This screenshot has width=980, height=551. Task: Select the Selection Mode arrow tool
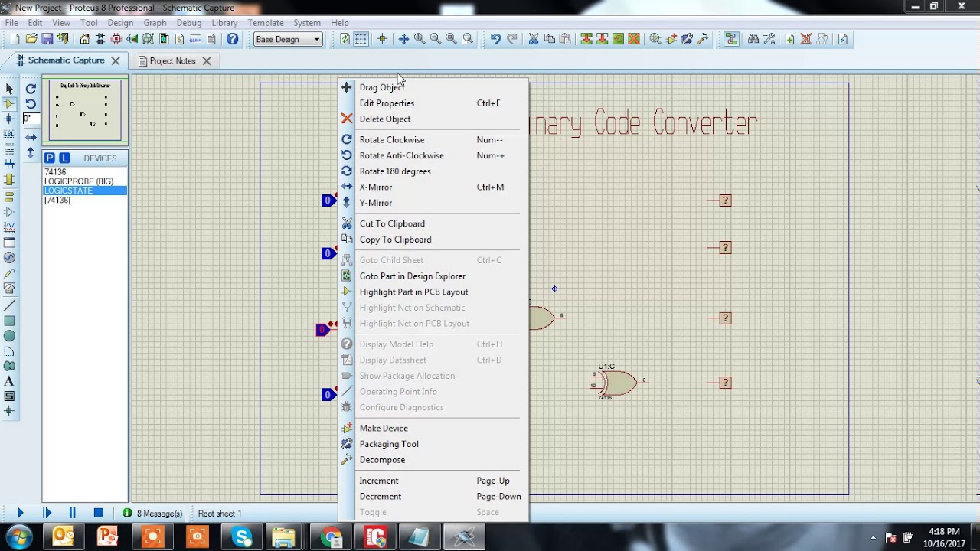[x=9, y=89]
